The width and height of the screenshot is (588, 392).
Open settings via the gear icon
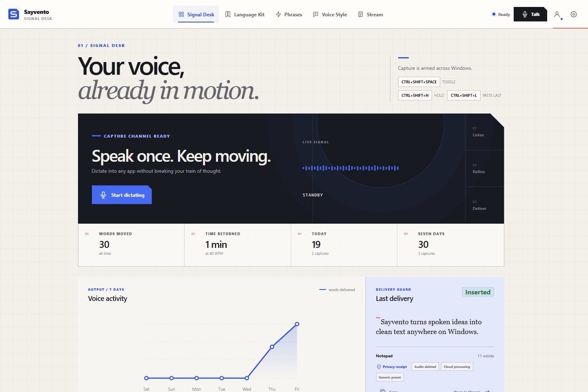(x=574, y=14)
